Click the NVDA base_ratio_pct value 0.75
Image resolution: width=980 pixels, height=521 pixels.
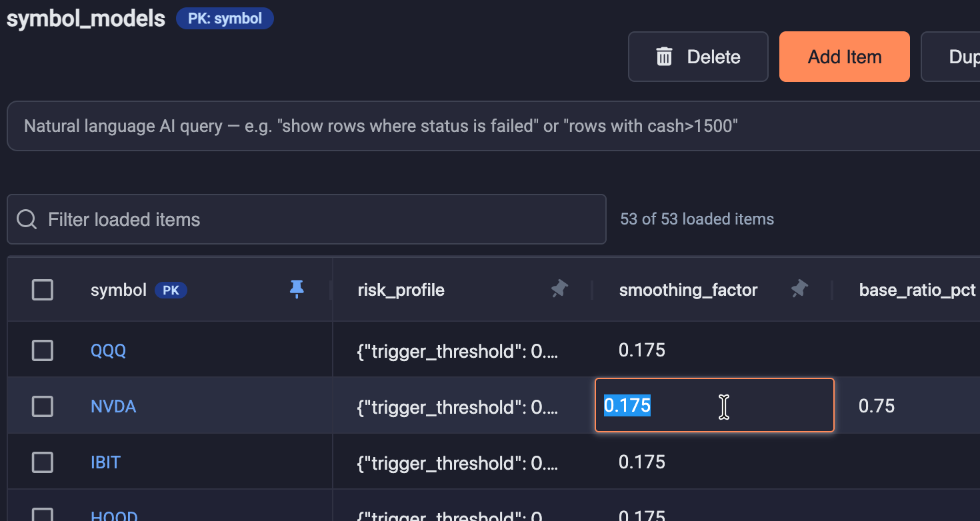click(877, 406)
